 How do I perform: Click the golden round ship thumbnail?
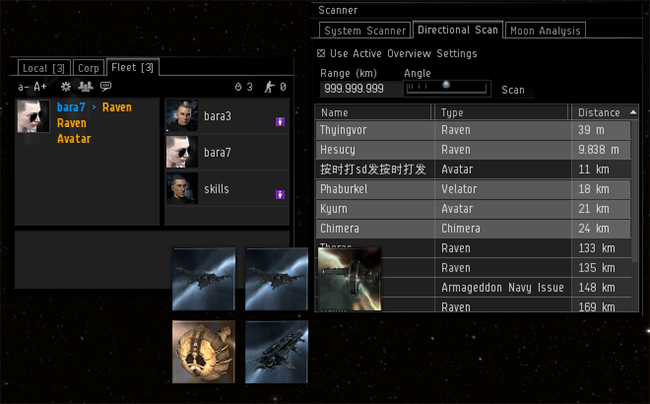[x=204, y=351]
